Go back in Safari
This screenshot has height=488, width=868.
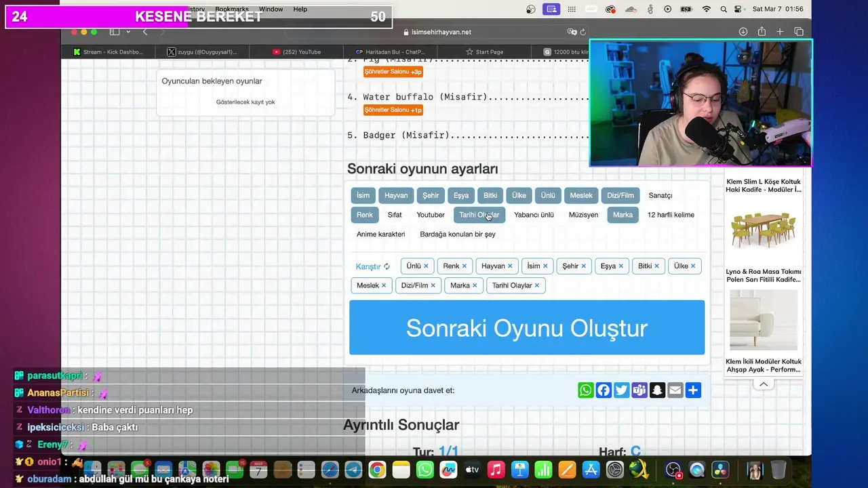[144, 32]
